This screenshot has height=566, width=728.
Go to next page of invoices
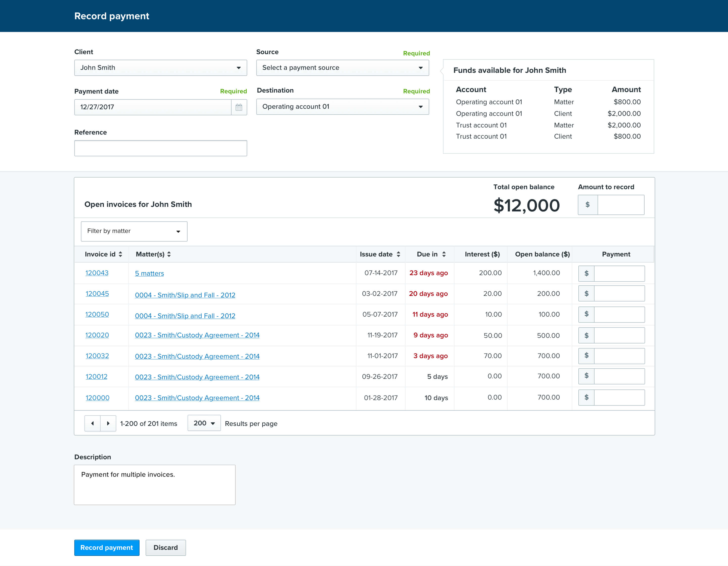(108, 423)
